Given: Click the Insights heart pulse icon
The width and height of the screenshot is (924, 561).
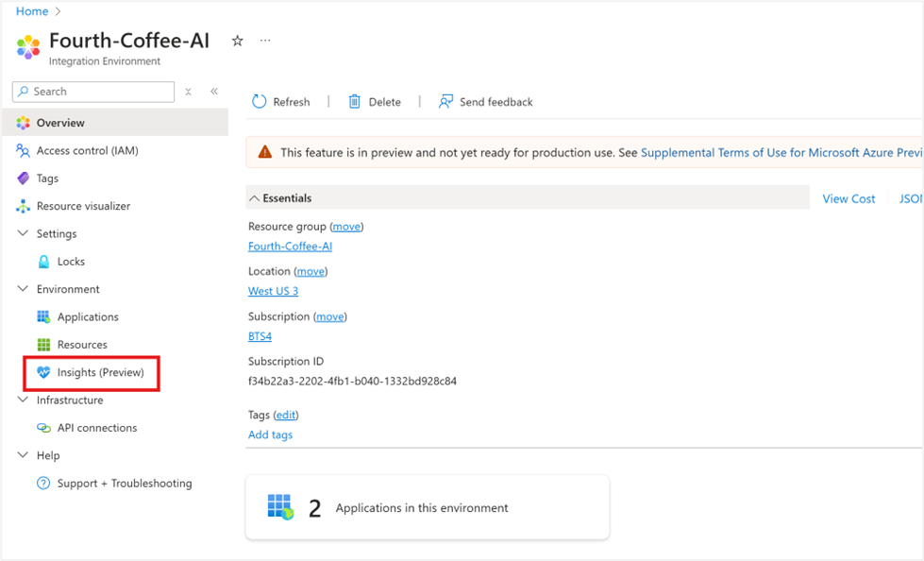Looking at the screenshot, I should (43, 372).
